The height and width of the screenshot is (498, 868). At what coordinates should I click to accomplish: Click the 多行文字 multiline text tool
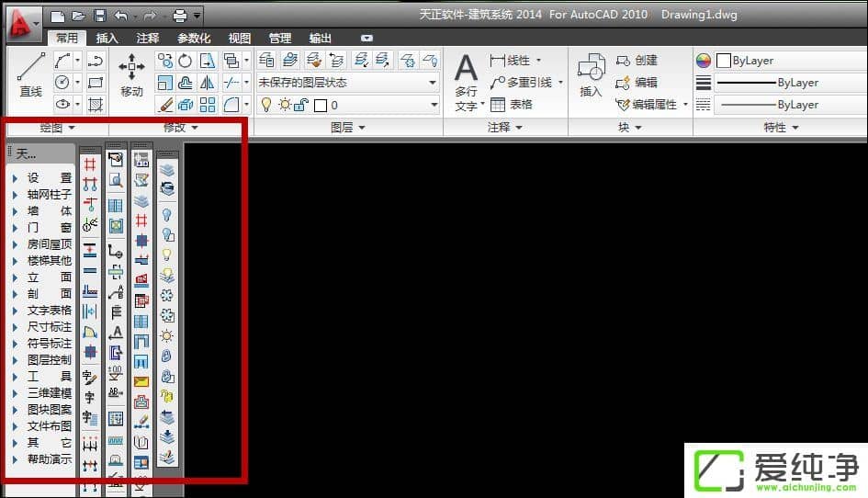coord(466,82)
